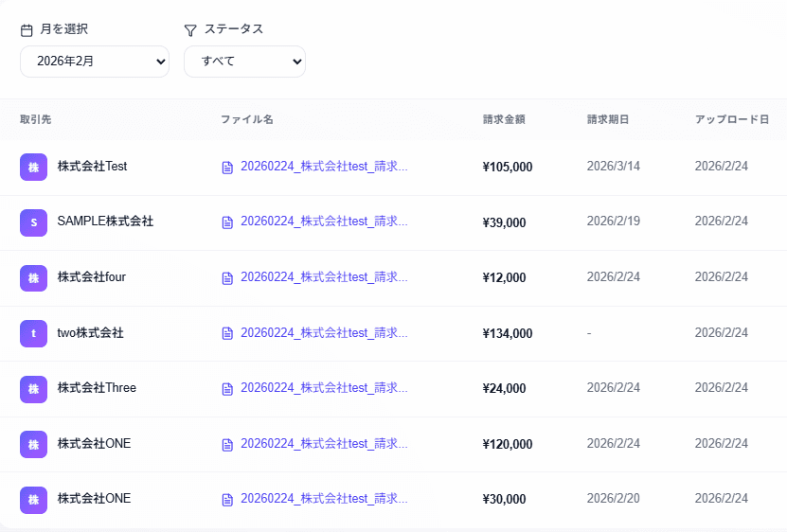
Task: Open the file link in the ¥120,000 row
Action: [324, 444]
